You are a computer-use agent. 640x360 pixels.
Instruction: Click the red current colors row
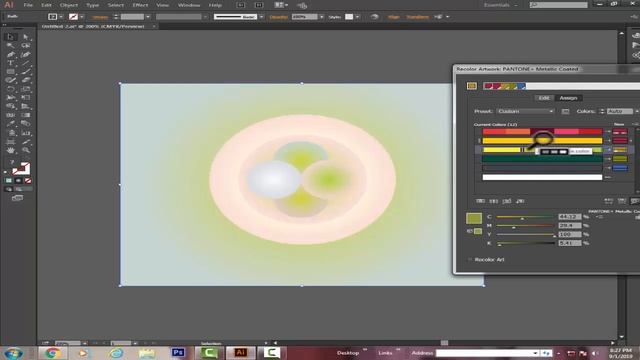542,132
